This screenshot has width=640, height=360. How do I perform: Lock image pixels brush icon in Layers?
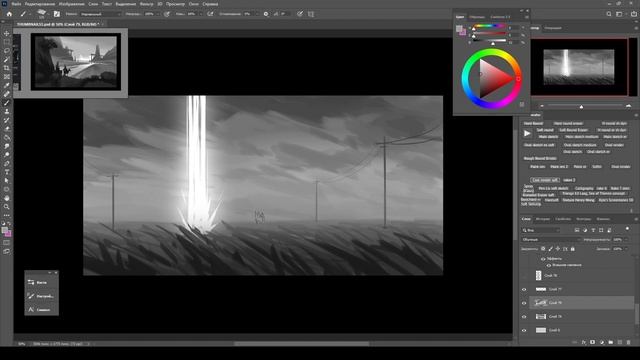tap(550, 249)
